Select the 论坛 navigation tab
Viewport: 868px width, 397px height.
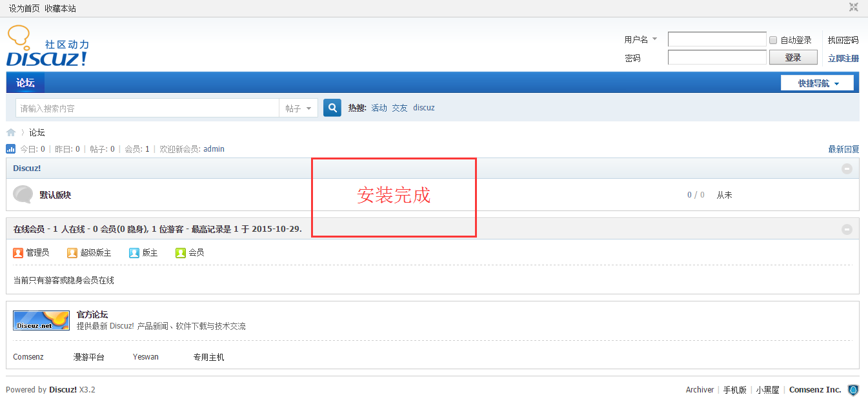click(25, 83)
